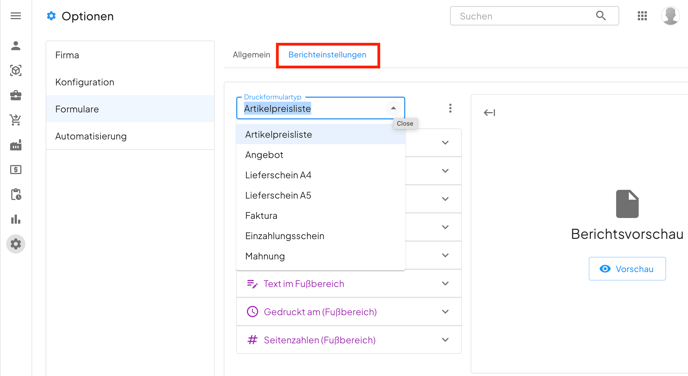Choose Angebot from the dropdown list

point(321,155)
